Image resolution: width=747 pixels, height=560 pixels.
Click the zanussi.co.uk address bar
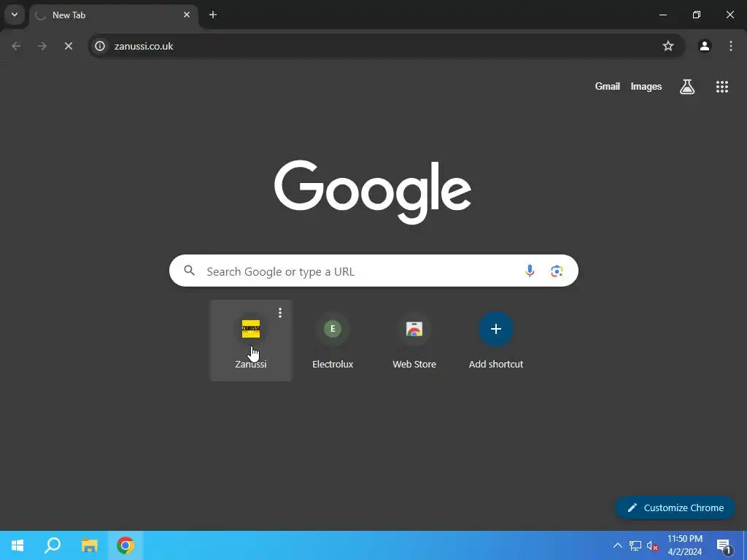[x=386, y=46]
